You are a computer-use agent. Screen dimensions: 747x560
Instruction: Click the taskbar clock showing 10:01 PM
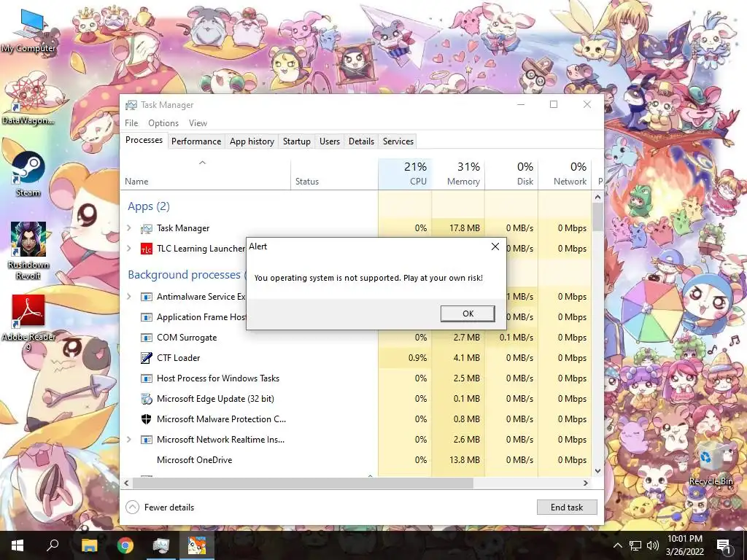(684, 545)
